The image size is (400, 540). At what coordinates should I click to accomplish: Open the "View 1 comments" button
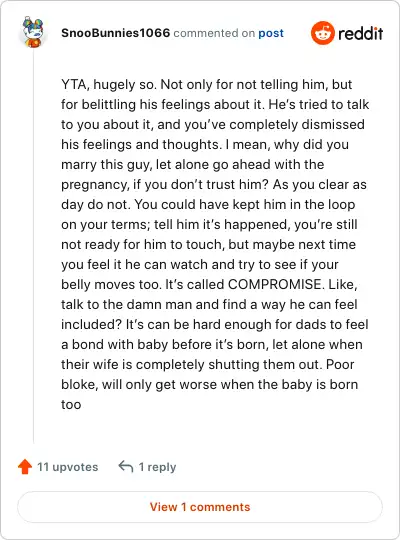(x=200, y=507)
